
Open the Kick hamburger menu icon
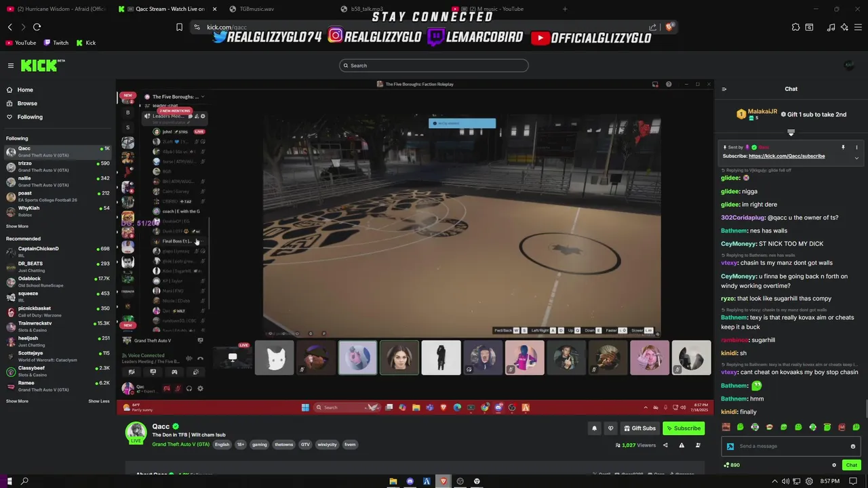(11, 66)
